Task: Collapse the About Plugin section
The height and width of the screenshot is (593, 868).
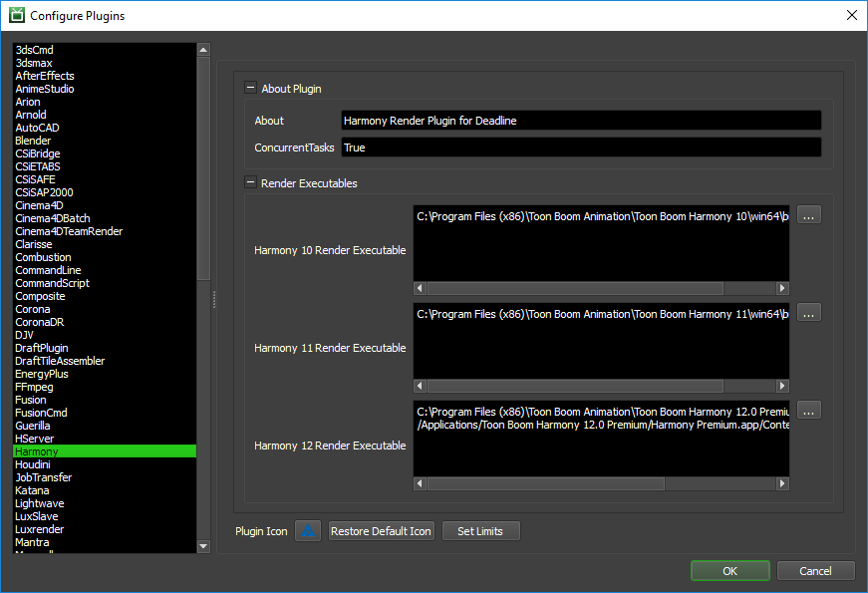Action: (250, 88)
